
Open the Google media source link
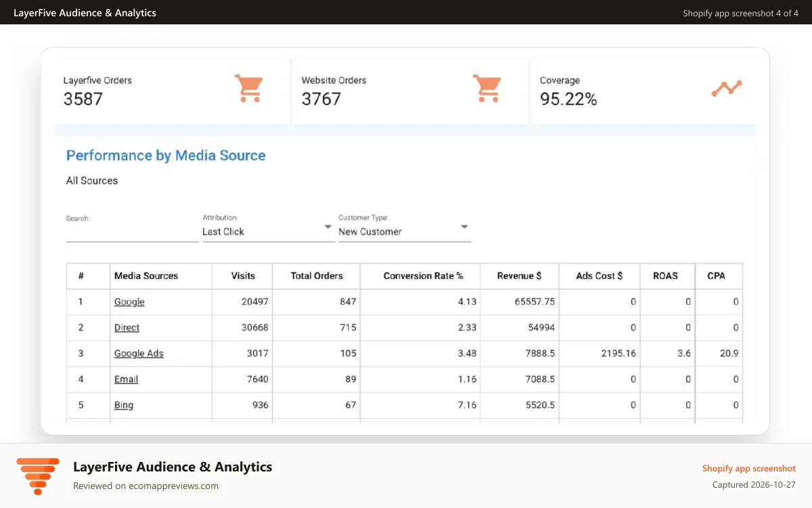tap(129, 302)
